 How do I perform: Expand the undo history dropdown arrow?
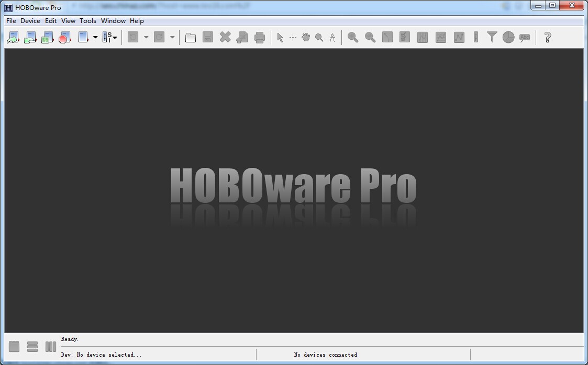click(x=146, y=37)
